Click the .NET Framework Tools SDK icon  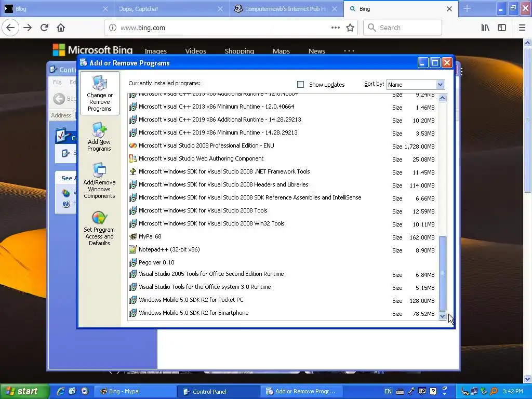pos(133,171)
